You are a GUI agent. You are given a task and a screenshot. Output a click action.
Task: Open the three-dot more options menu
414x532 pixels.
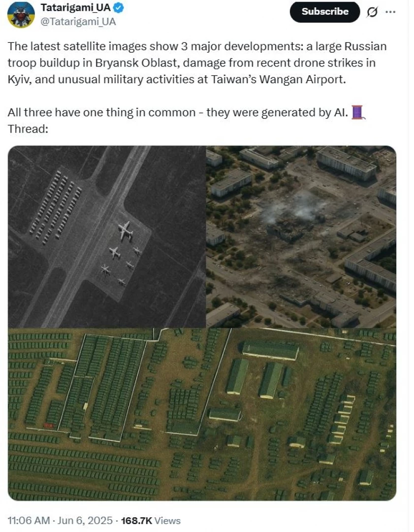point(390,12)
